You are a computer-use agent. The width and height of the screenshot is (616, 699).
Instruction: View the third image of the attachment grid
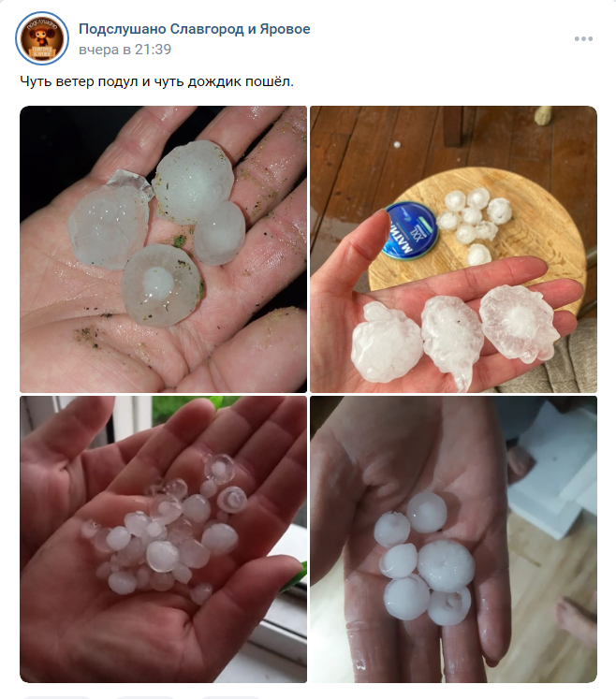coord(163,539)
